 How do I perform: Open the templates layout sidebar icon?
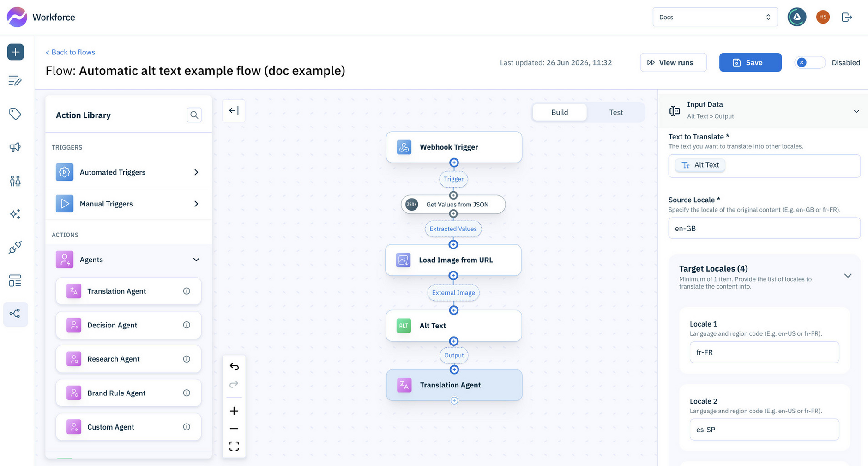coord(15,281)
